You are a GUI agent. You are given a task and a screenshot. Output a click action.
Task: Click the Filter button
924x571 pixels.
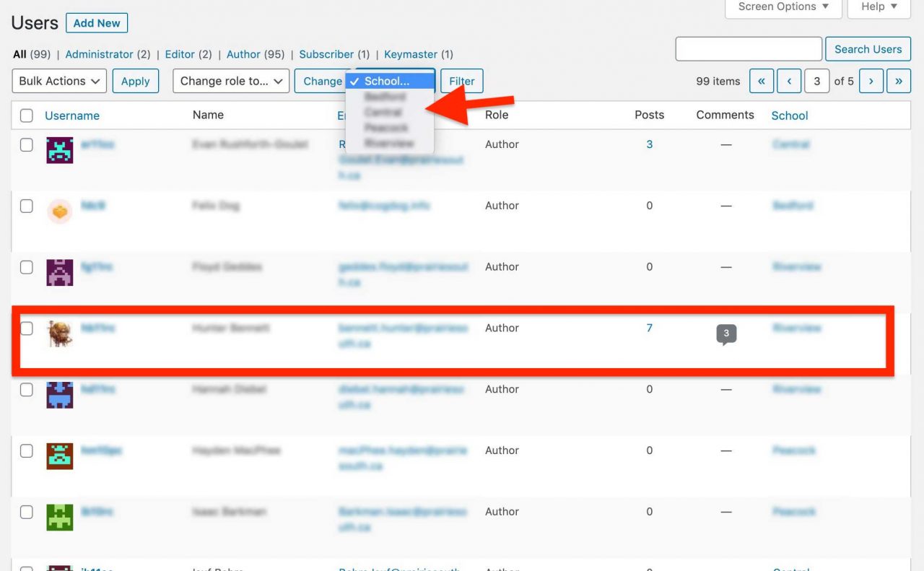click(x=462, y=81)
